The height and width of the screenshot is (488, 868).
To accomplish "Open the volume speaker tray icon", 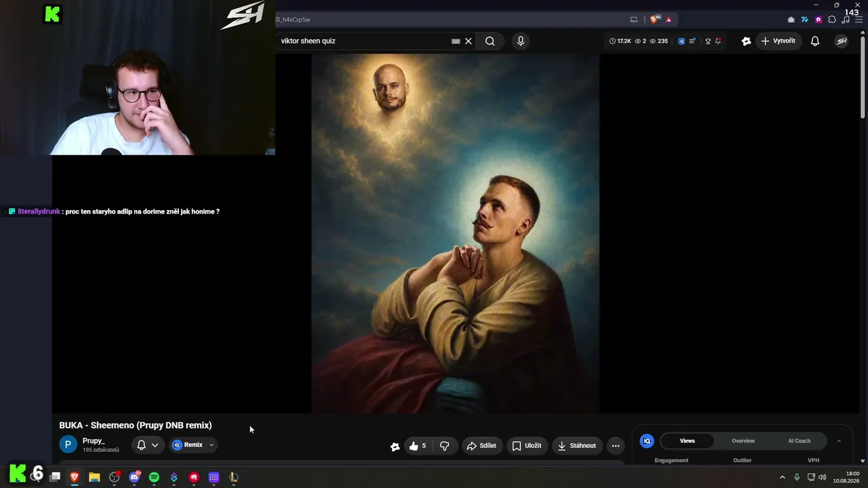I will (823, 477).
